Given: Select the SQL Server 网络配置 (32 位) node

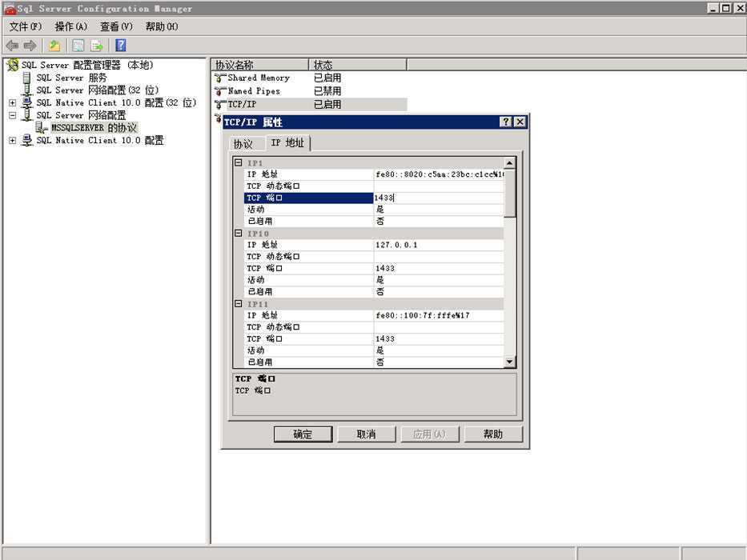Looking at the screenshot, I should pos(97,90).
